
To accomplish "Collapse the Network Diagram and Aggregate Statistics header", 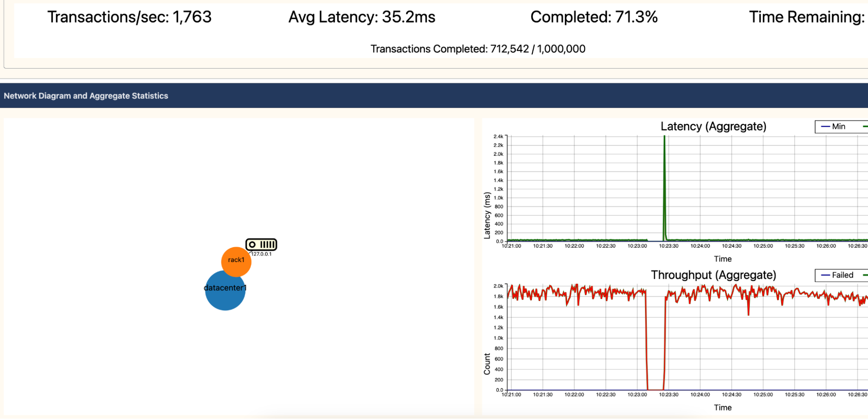I will (x=86, y=96).
